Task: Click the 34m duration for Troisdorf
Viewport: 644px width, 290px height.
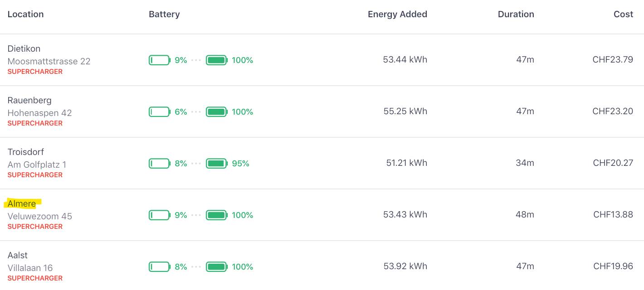Action: [525, 163]
